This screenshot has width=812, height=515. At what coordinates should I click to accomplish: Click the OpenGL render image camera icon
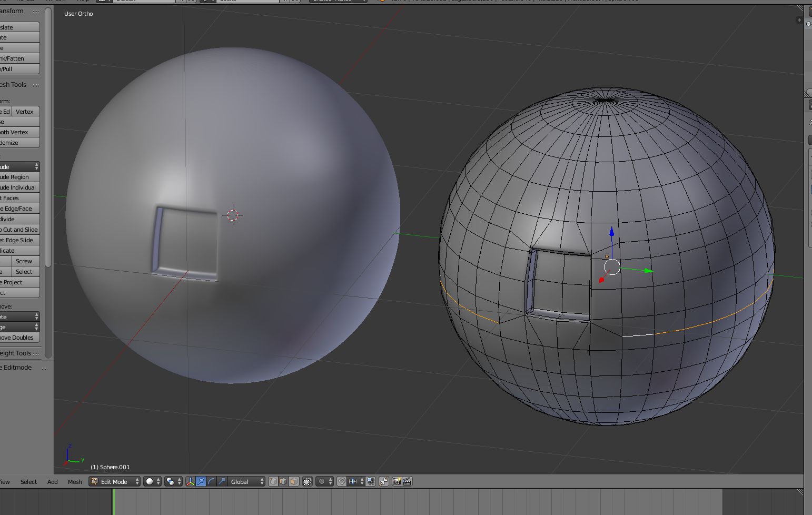[x=397, y=481]
